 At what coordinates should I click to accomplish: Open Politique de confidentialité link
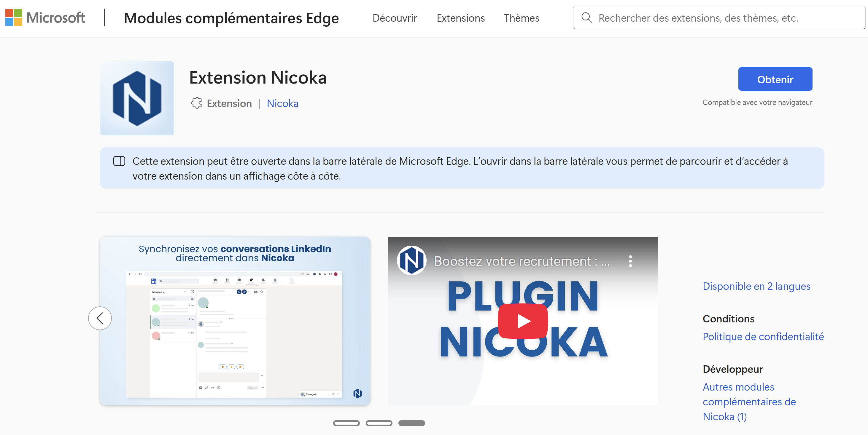point(763,336)
